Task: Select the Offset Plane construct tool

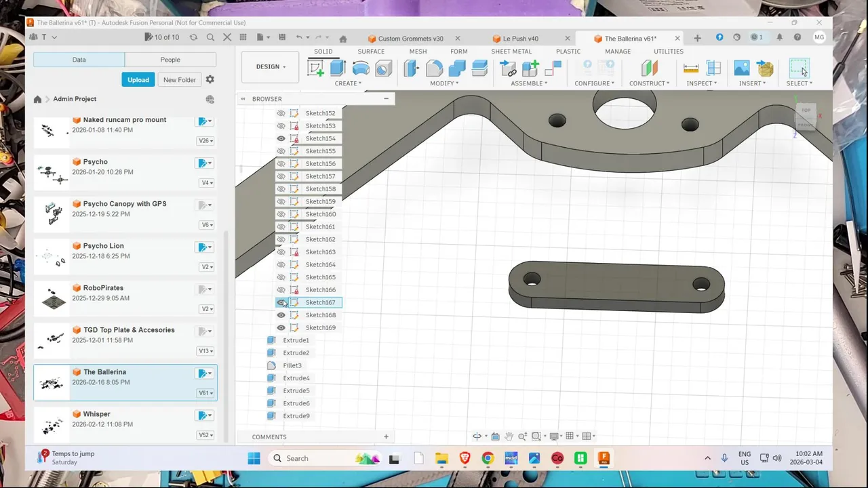Action: (x=650, y=68)
